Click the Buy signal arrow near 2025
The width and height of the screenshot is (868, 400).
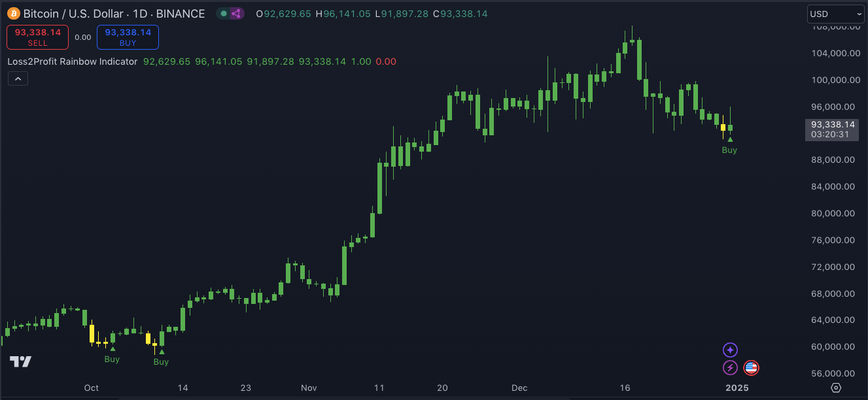pyautogui.click(x=730, y=139)
